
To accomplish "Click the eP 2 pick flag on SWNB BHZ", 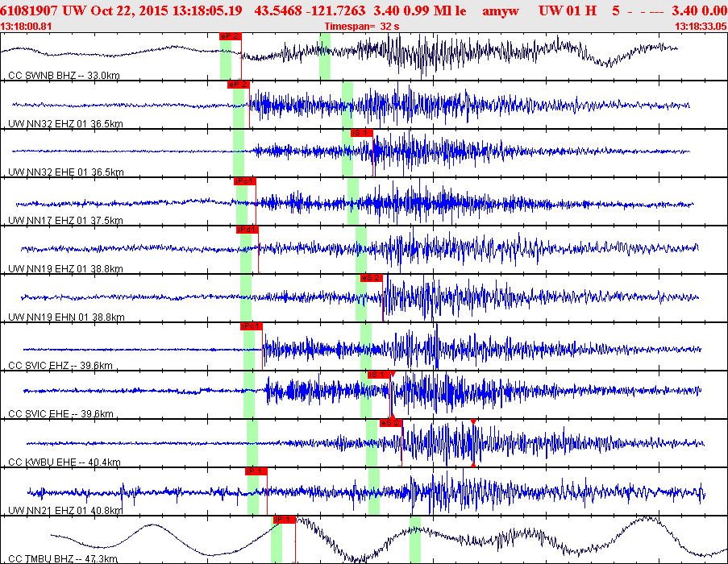I will [231, 36].
